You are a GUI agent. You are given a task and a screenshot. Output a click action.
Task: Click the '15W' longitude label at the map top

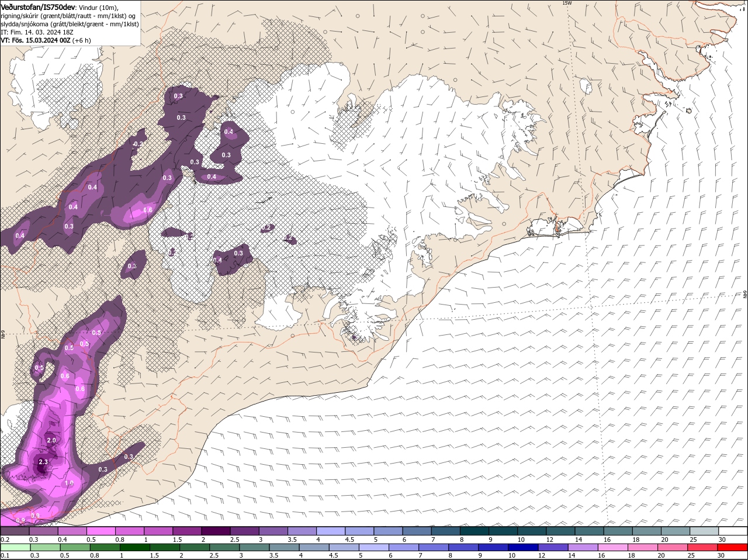(x=566, y=3)
